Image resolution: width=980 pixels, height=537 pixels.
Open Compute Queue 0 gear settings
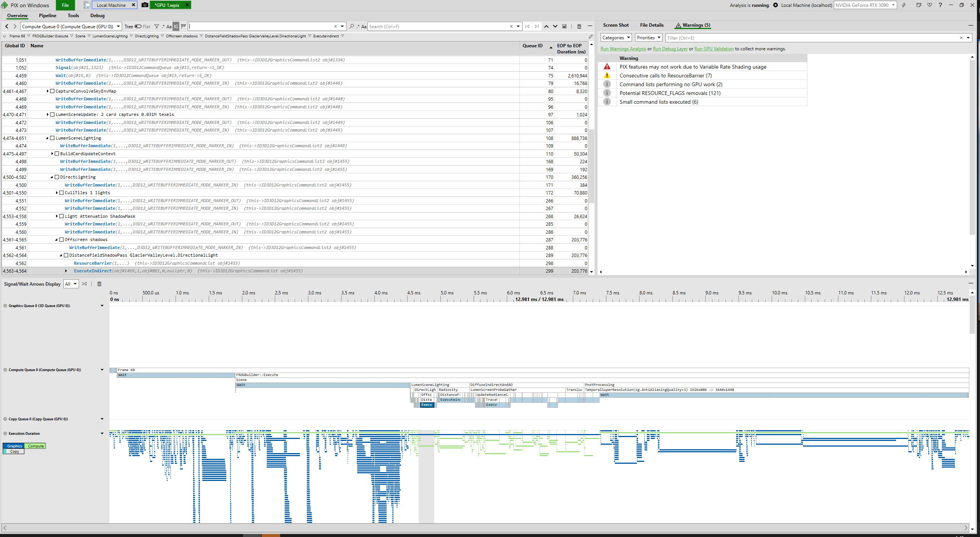point(5,370)
